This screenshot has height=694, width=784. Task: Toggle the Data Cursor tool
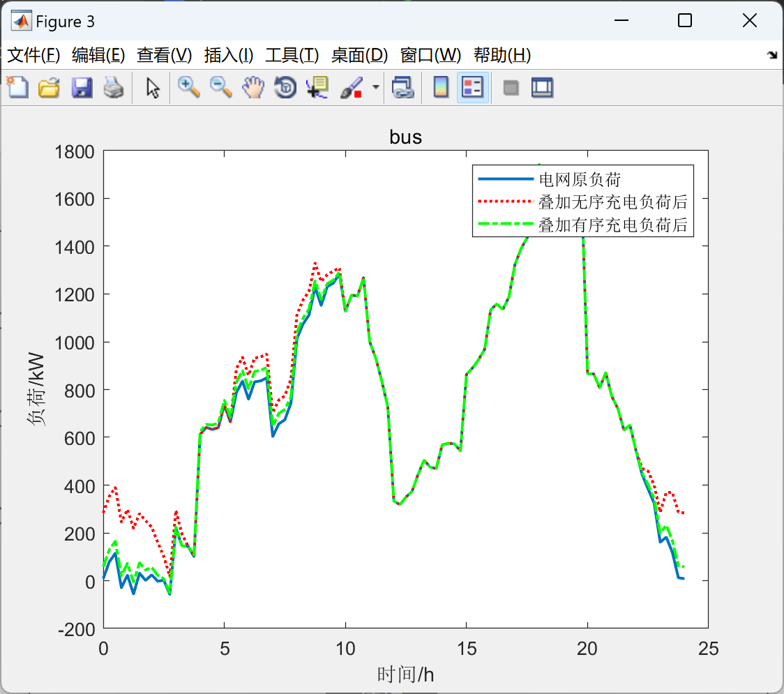pos(317,87)
